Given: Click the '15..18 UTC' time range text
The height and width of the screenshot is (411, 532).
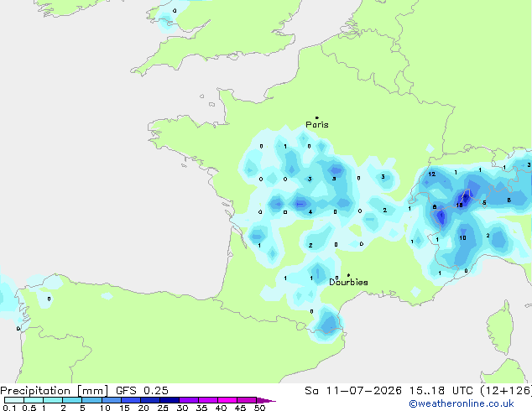Looking at the screenshot, I should point(441,391).
